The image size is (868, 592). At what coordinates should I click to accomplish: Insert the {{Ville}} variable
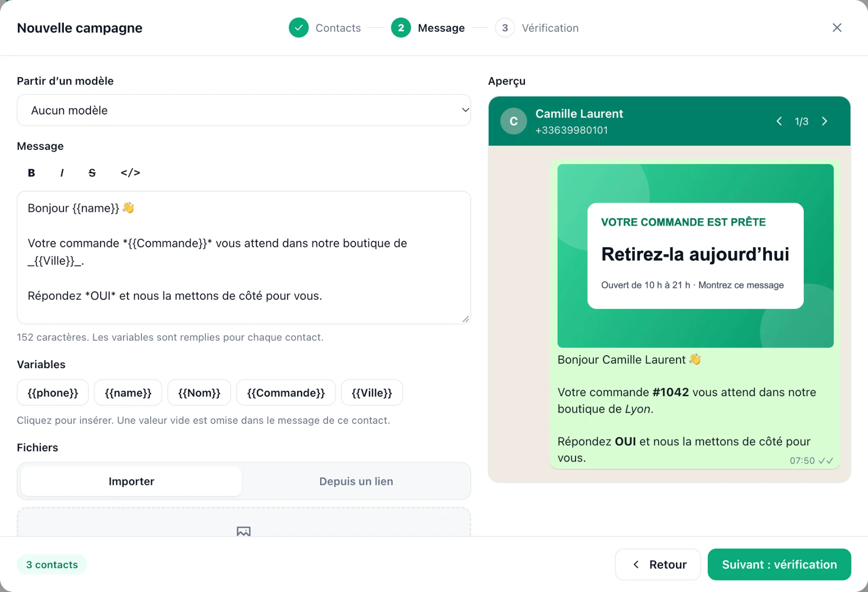(x=372, y=393)
